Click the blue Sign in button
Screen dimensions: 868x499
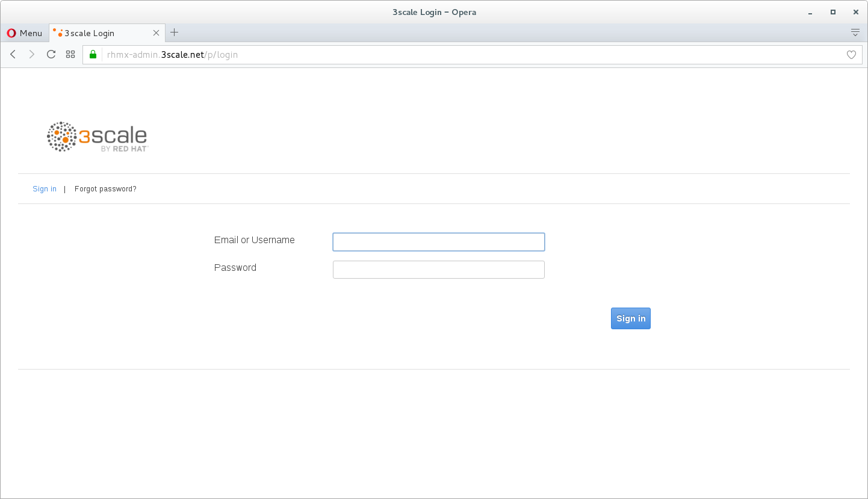coord(631,318)
